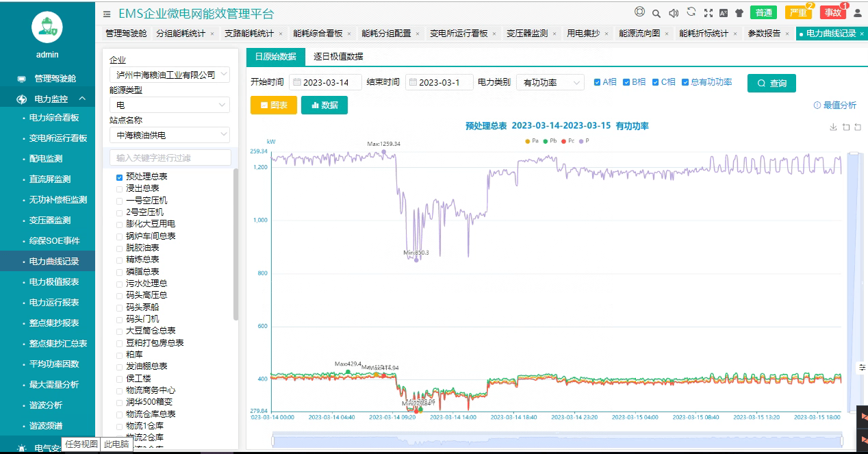The image size is (868, 454).
Task: Switch to the 逐日极值数据 tab
Action: 338,57
